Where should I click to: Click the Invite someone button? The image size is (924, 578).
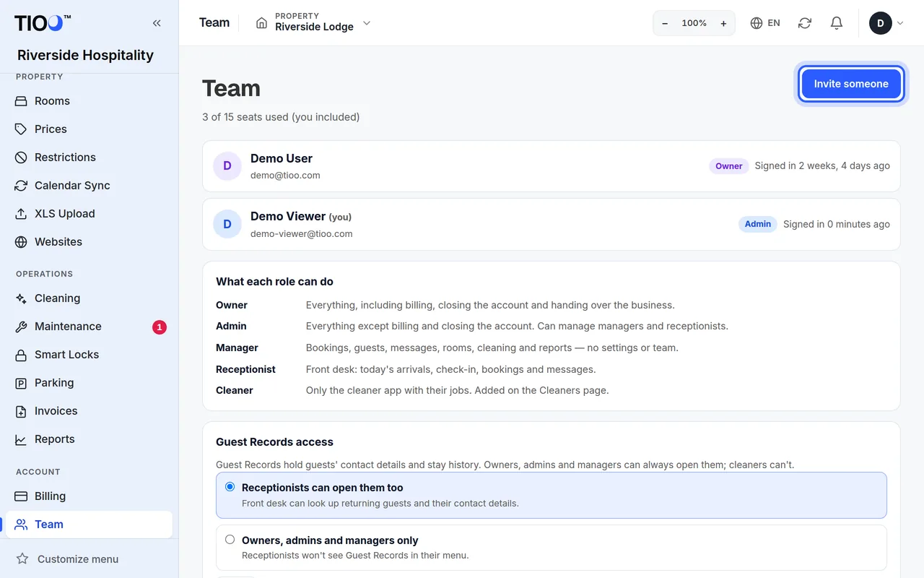851,84
